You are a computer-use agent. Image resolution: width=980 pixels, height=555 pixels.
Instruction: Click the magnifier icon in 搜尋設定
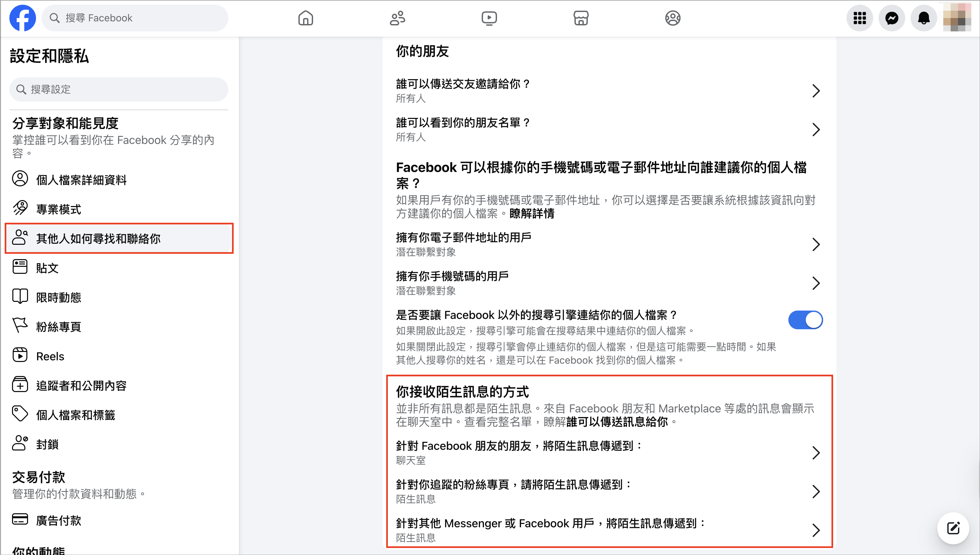pos(21,89)
